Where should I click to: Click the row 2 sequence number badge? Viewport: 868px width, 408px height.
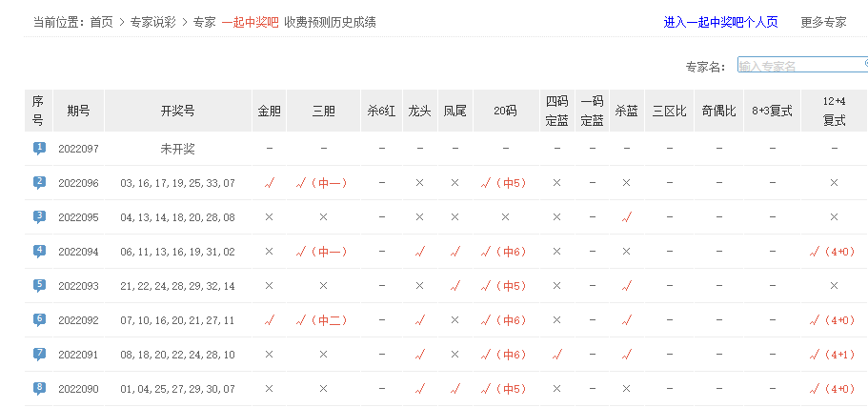(39, 182)
